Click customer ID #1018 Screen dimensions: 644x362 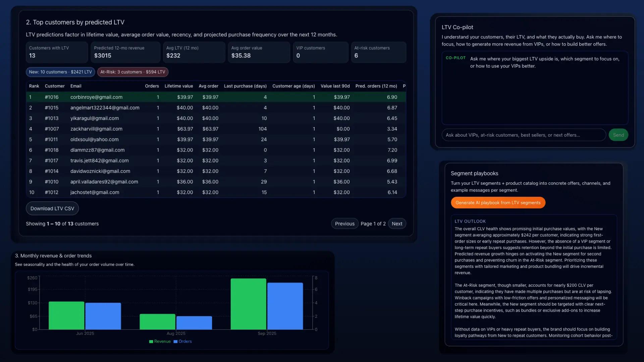(x=52, y=150)
